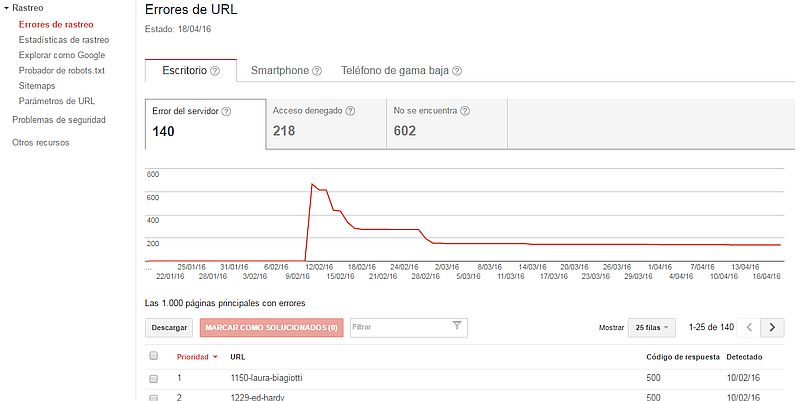Viewport: 800px width, 401px height.
Task: Click the error graph peak near 12/02/16
Action: click(x=312, y=184)
